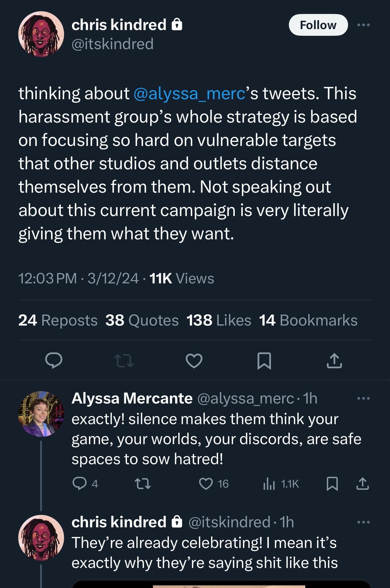The image size is (390, 588).
Task: Like Alyssa Mercante's reply
Action: pos(206,484)
